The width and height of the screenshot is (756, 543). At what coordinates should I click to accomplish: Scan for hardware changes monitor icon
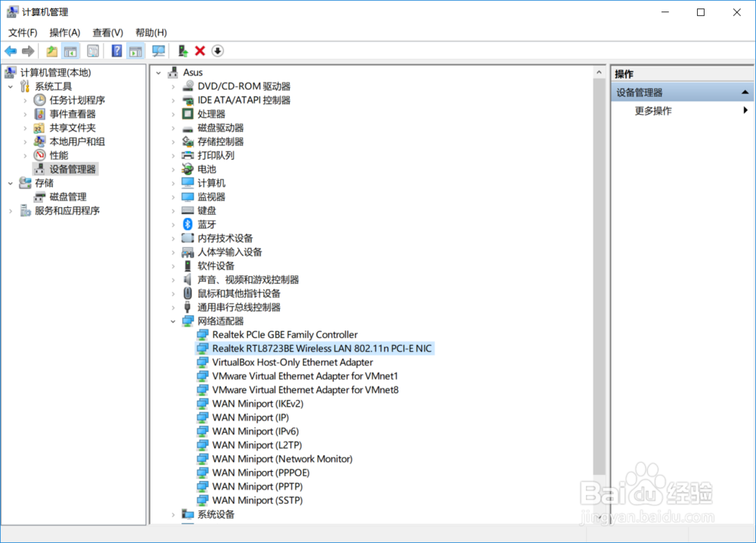[x=158, y=51]
